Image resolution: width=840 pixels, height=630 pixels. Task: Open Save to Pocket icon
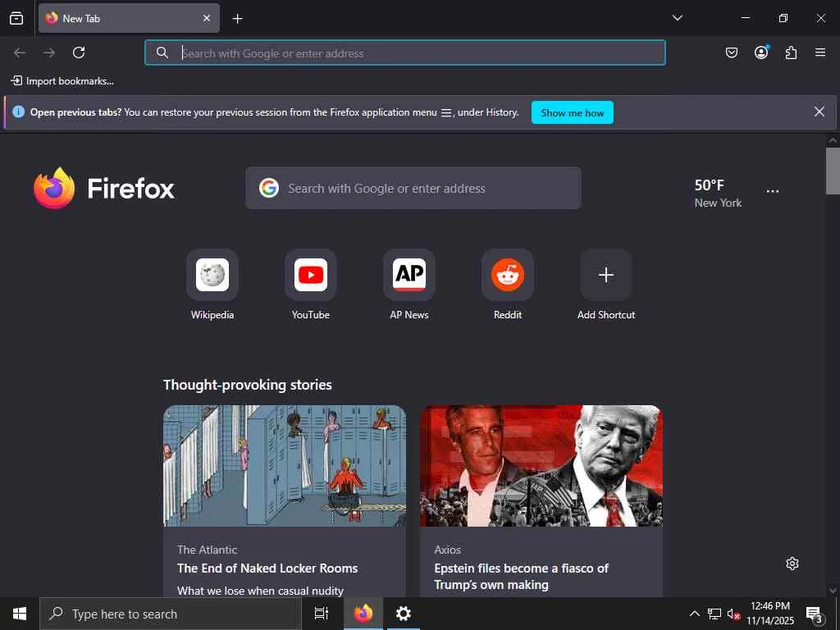point(731,52)
